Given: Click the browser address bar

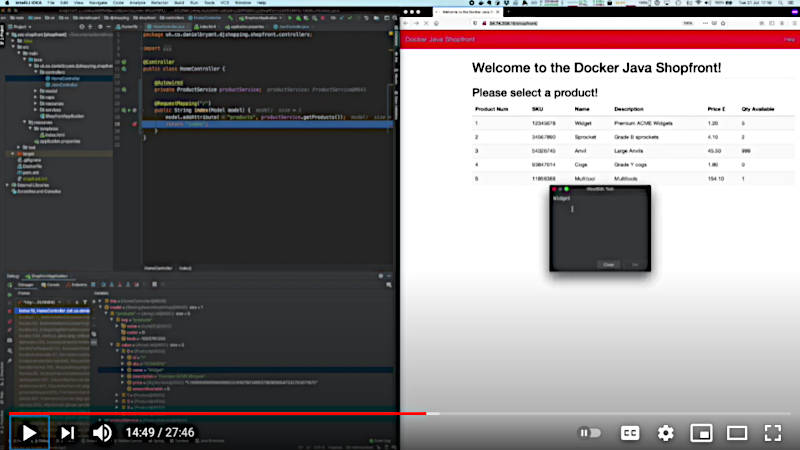Looking at the screenshot, I should [x=582, y=23].
